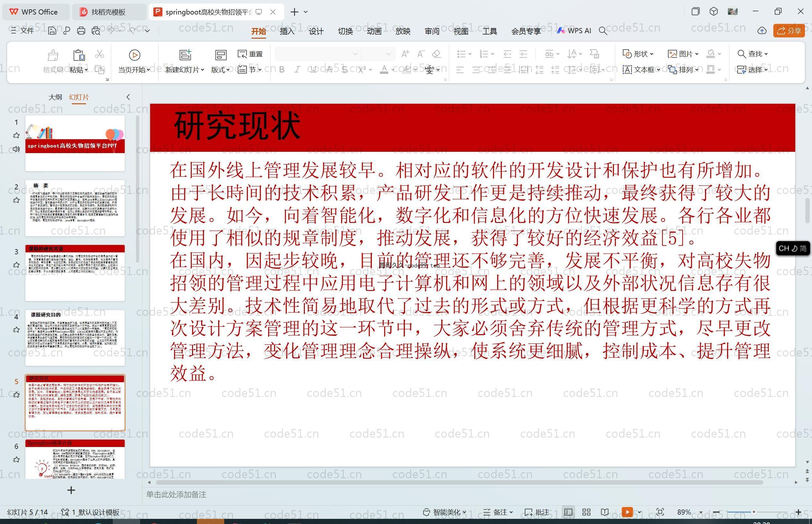This screenshot has width=812, height=524.
Task: Select slide 6 SpringBoot thumbnail
Action: 75,459
